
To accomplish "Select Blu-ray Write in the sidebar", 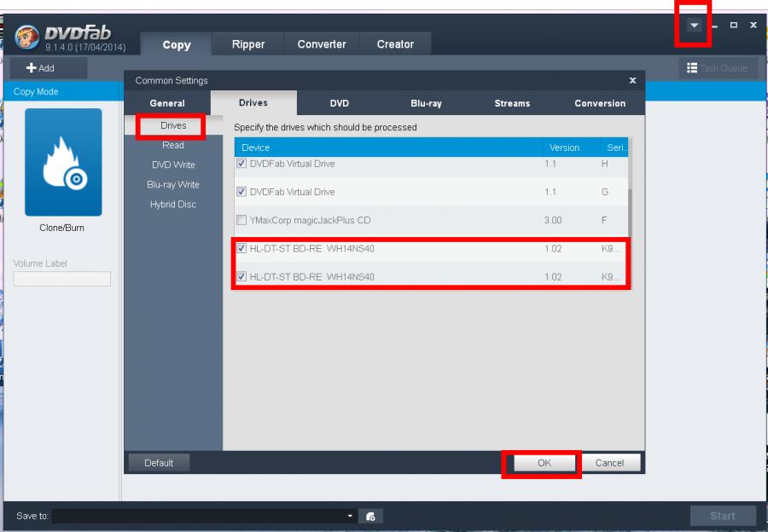I will 173,184.
